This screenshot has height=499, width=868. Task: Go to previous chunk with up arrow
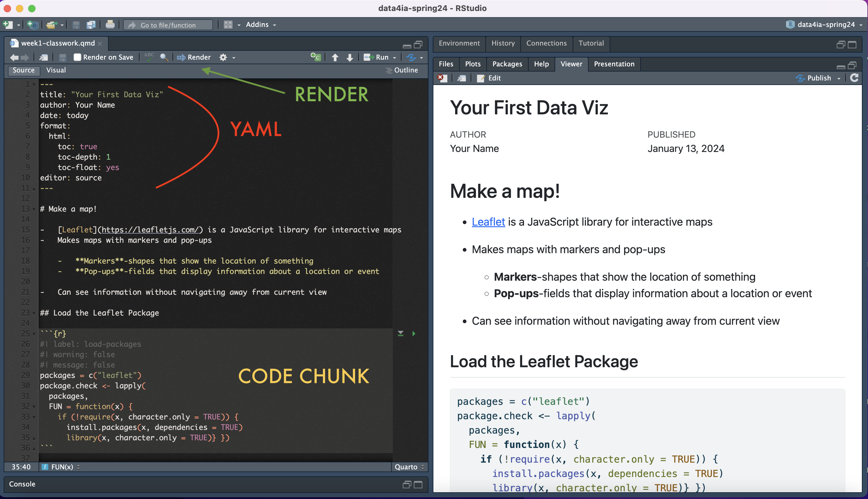tap(335, 57)
